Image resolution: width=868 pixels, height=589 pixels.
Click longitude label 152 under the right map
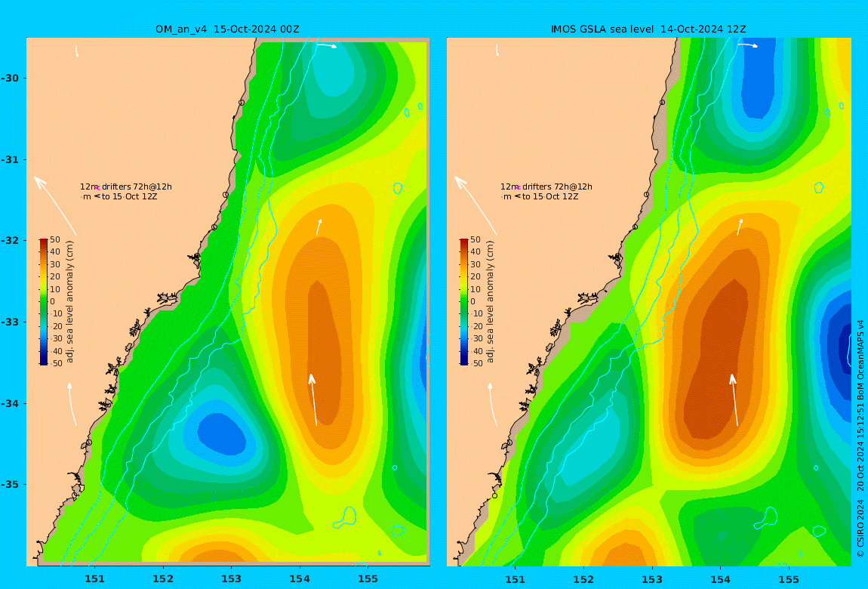583,578
